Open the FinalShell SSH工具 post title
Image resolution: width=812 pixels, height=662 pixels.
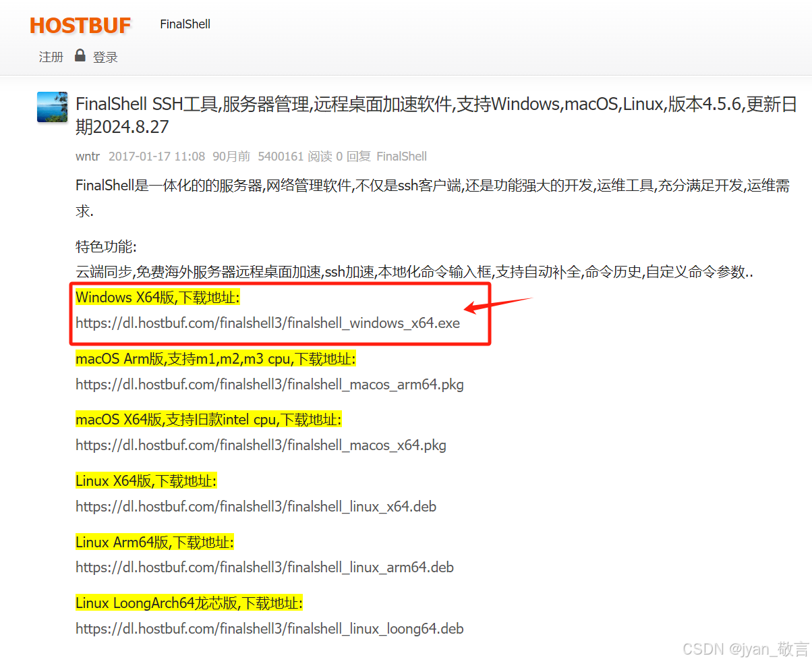436,115
